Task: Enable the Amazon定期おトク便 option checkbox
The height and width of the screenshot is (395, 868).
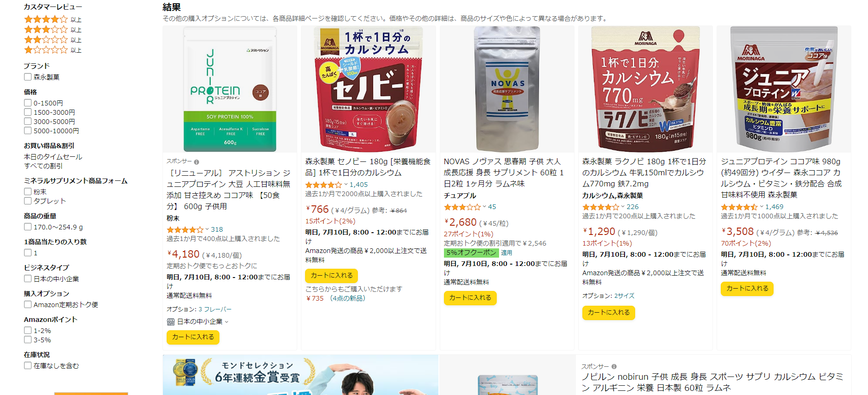Action: [x=28, y=304]
